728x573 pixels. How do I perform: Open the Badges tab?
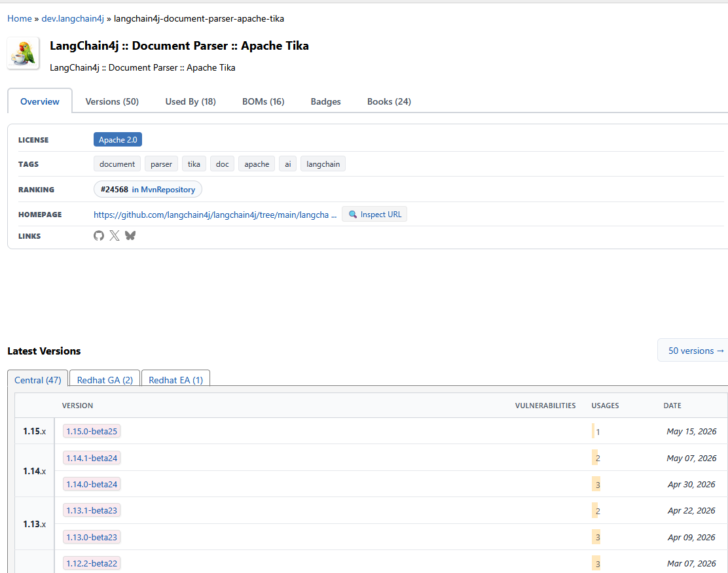[x=325, y=101]
